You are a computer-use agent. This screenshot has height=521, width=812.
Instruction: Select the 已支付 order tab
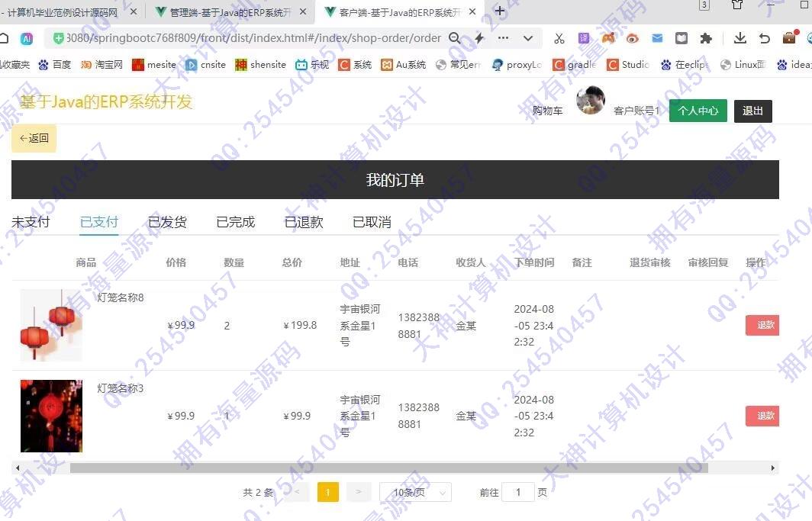[x=99, y=222]
